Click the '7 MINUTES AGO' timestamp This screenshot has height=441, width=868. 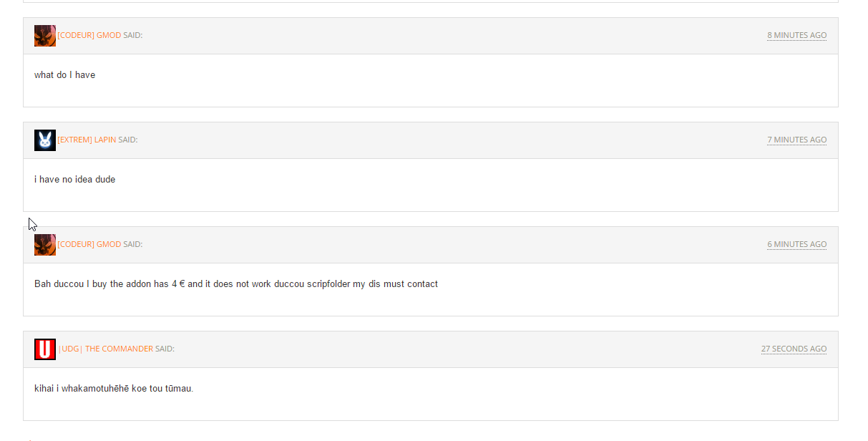point(796,140)
